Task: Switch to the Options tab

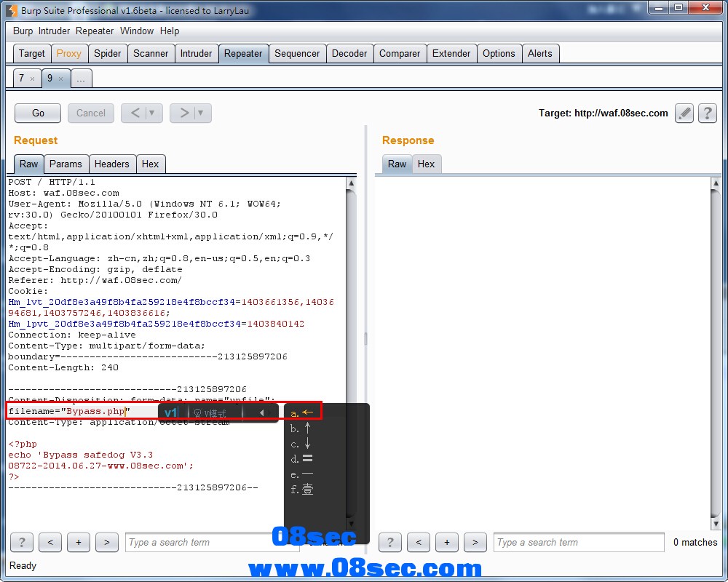Action: pos(499,53)
